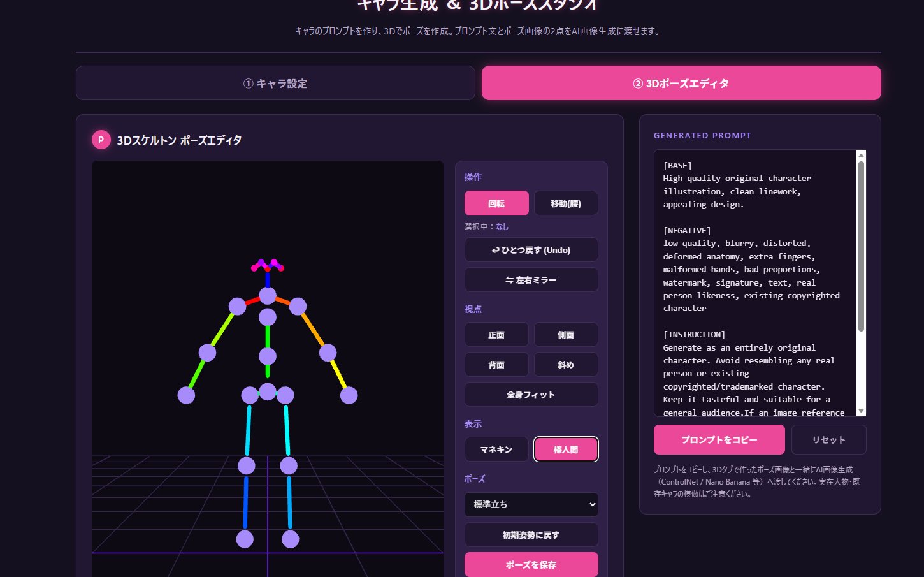Select the elbow joint on the orange arm
The width and height of the screenshot is (924, 577).
[328, 353]
